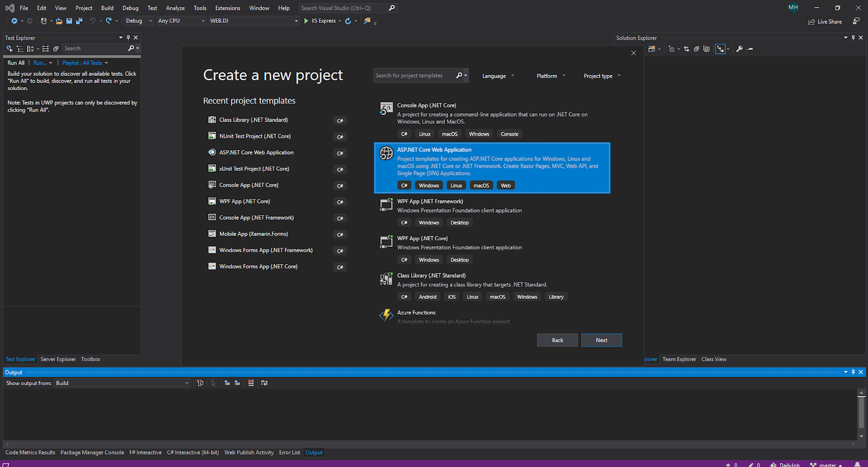
Task: Open the Platform filter dropdown
Action: point(551,76)
